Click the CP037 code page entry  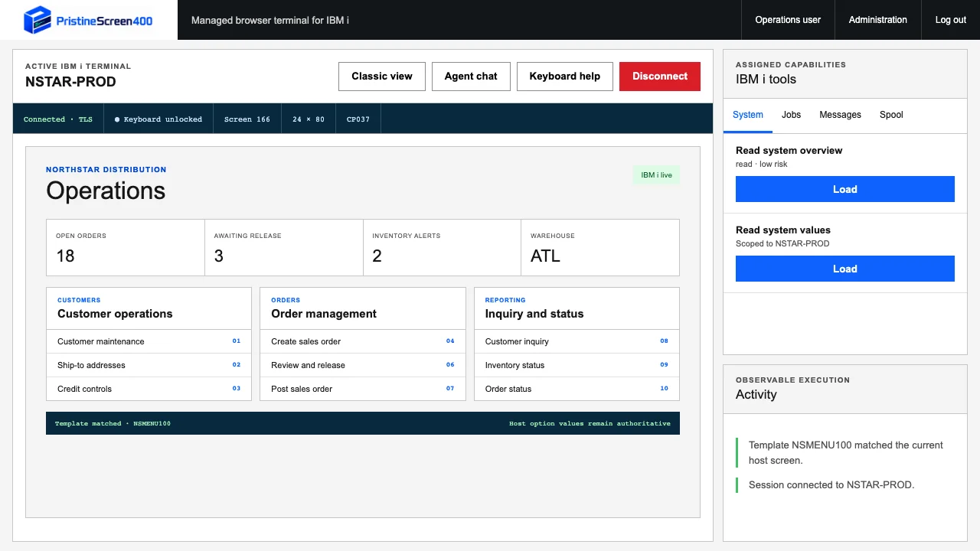point(358,119)
